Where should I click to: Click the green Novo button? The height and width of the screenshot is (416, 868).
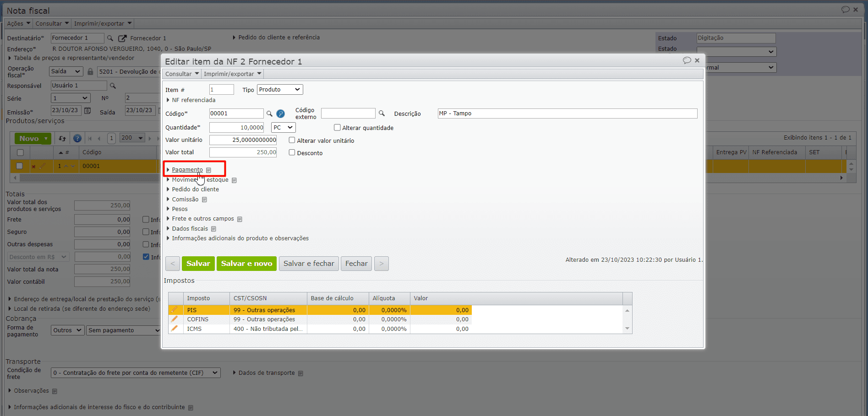pyautogui.click(x=33, y=138)
